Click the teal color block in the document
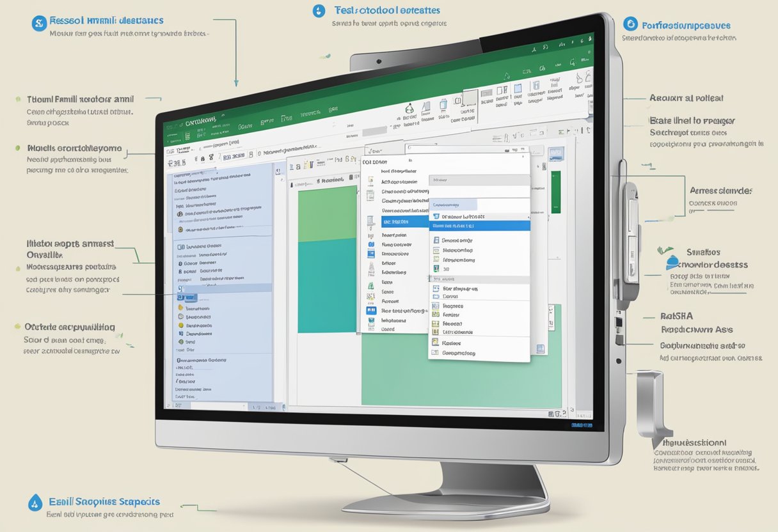Viewport: 778px width, 532px height. tap(326, 286)
